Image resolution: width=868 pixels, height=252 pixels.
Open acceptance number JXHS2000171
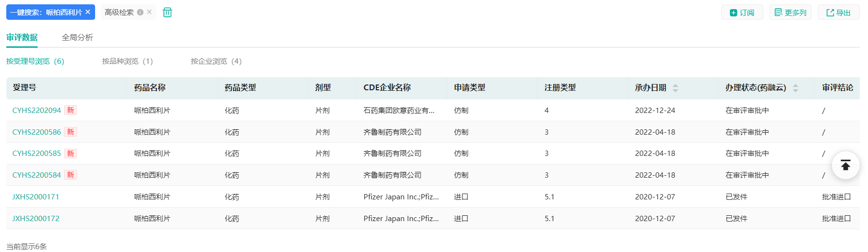click(36, 197)
